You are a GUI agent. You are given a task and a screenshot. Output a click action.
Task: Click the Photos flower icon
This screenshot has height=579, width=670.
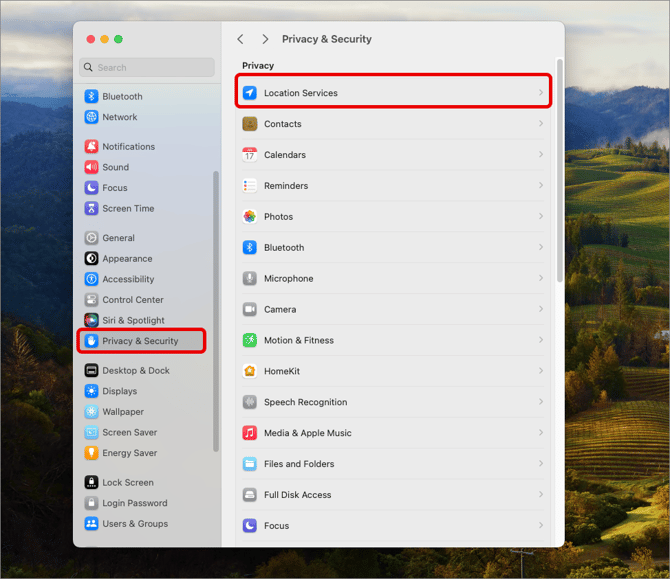[x=250, y=216]
